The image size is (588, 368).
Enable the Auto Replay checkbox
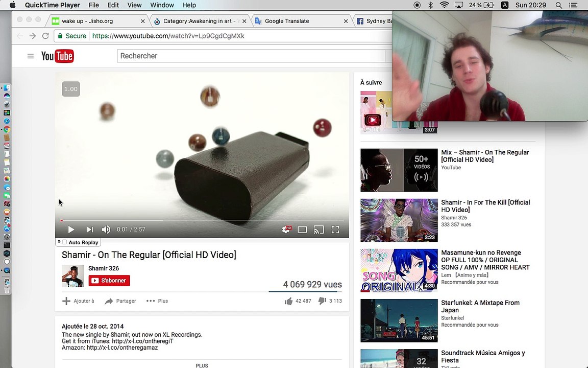(64, 242)
